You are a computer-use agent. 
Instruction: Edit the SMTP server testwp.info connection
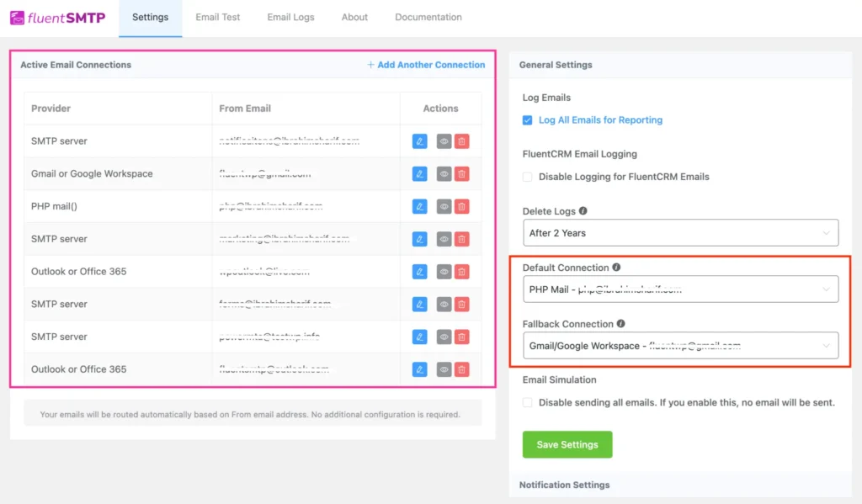click(419, 337)
